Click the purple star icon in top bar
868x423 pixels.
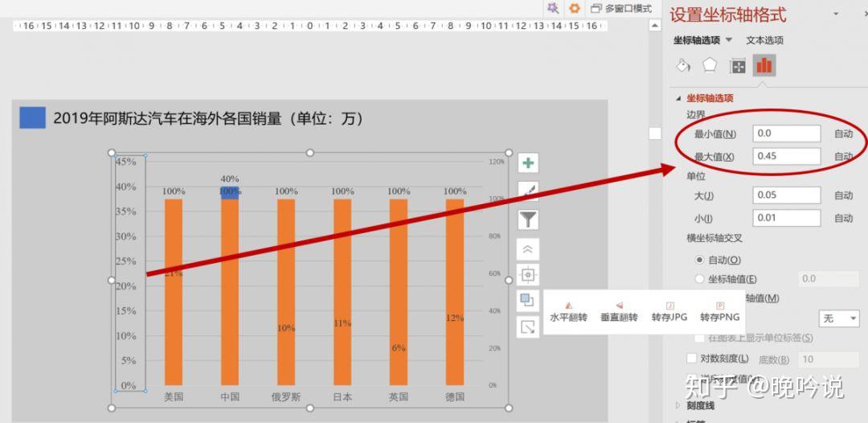[x=552, y=8]
